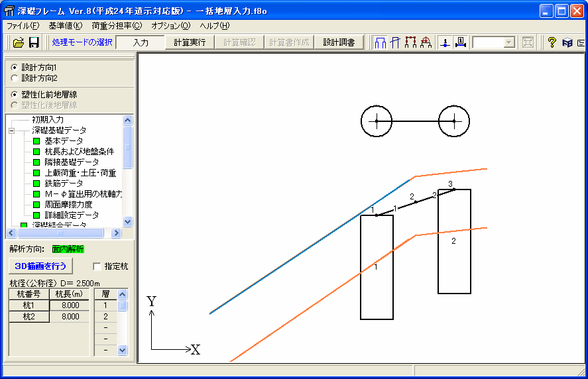Open 詳細設定データ tree entry
The width and height of the screenshot is (588, 379).
tap(72, 215)
